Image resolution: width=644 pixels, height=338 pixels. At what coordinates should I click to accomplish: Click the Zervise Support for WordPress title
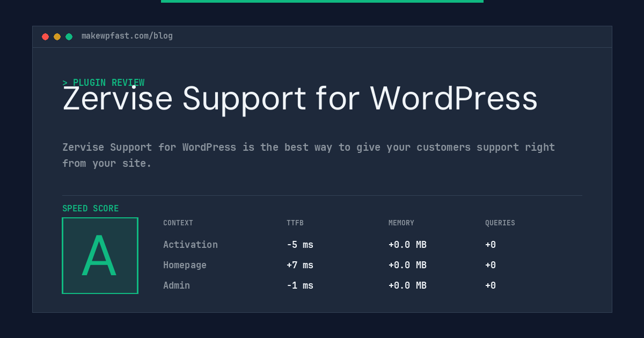tap(300, 99)
